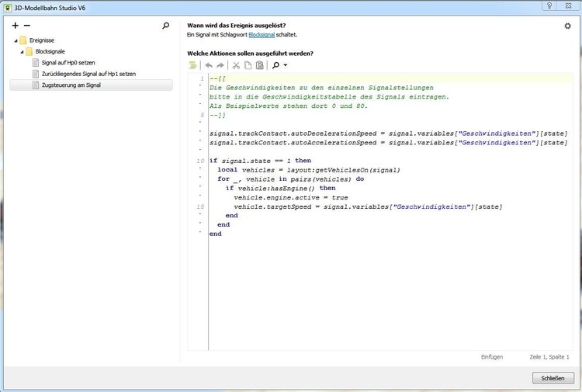582x392 pixels.
Task: Click the minus icon to remove selected event
Action: 27,26
